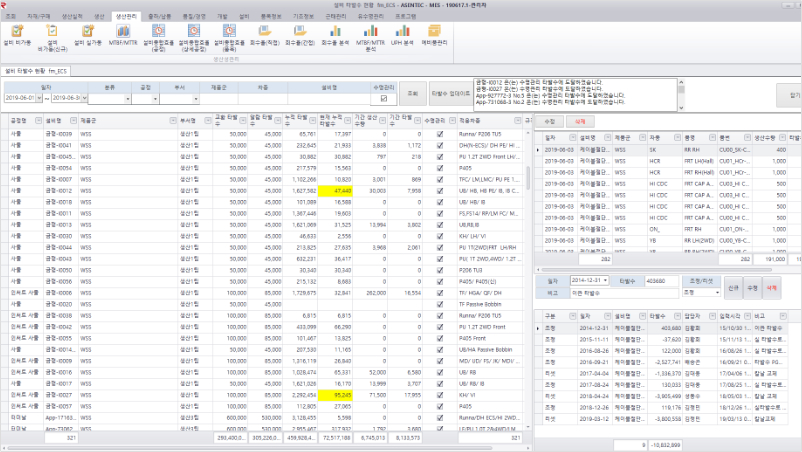Open the MTBF/MTTR 분석 chart icon
This screenshot has height=452, width=802.
370,32
